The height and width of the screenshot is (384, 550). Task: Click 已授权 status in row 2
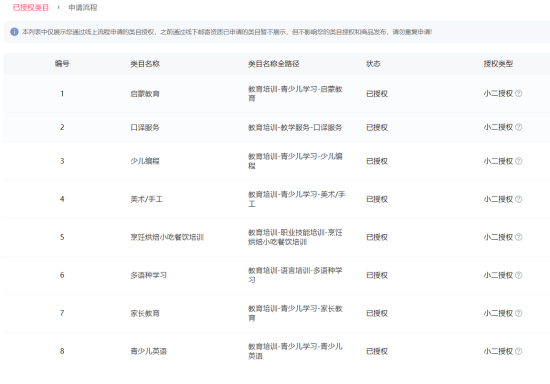pyautogui.click(x=377, y=127)
